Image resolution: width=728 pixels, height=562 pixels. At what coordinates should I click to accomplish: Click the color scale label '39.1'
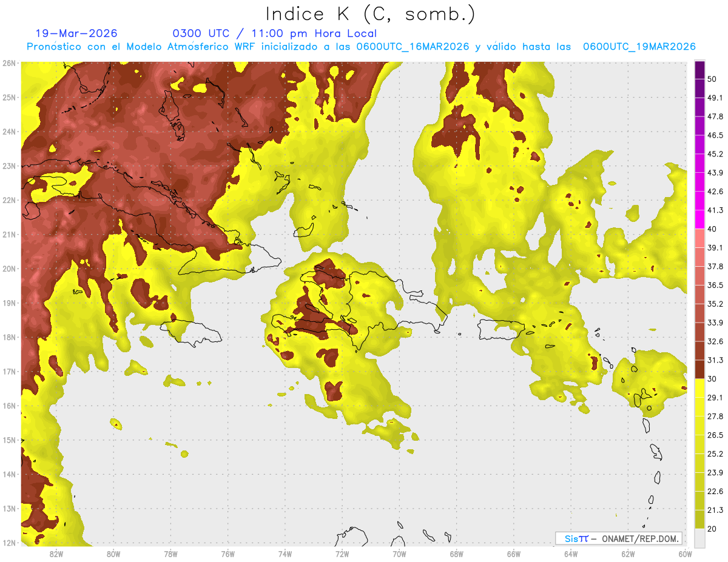click(x=715, y=247)
